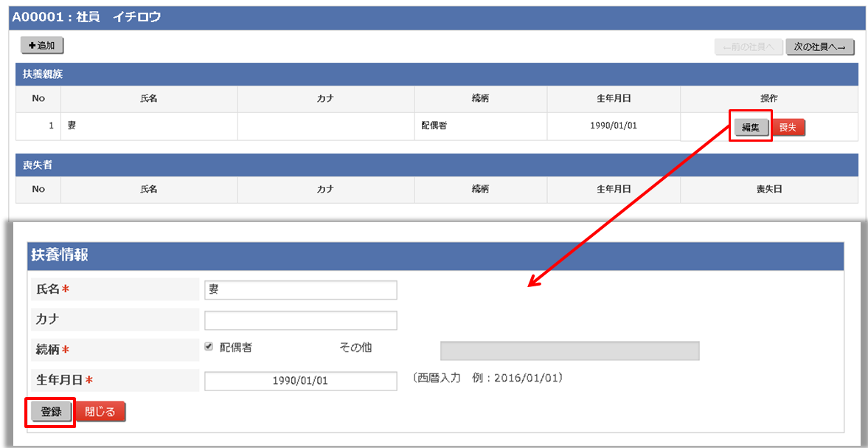Click the greyed-out 前の社員へ button
868x448 pixels.
[x=748, y=47]
